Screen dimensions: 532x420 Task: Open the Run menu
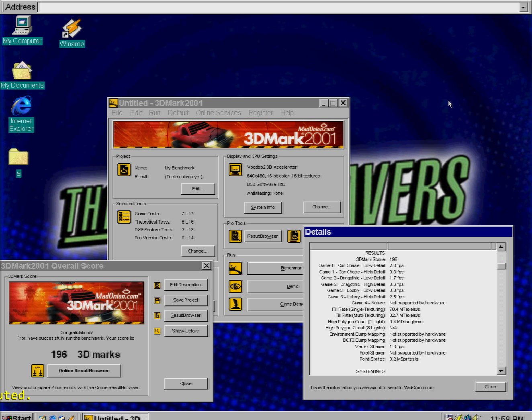point(155,113)
